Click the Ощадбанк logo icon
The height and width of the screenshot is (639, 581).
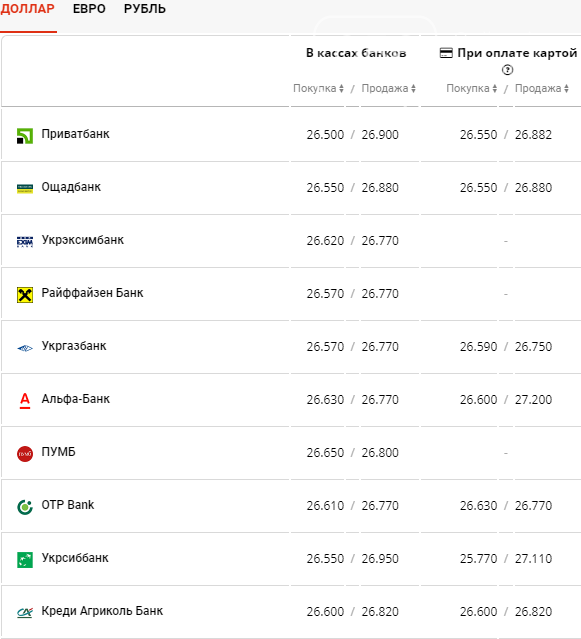point(25,189)
